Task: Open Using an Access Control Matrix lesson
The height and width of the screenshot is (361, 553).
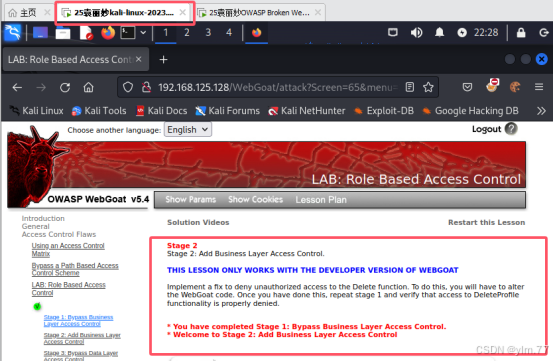Action: pyautogui.click(x=68, y=250)
